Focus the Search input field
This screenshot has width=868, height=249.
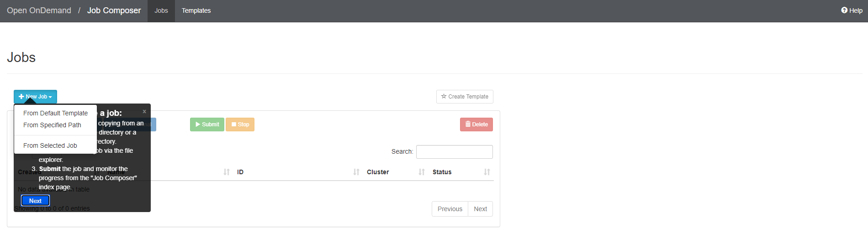tap(455, 152)
